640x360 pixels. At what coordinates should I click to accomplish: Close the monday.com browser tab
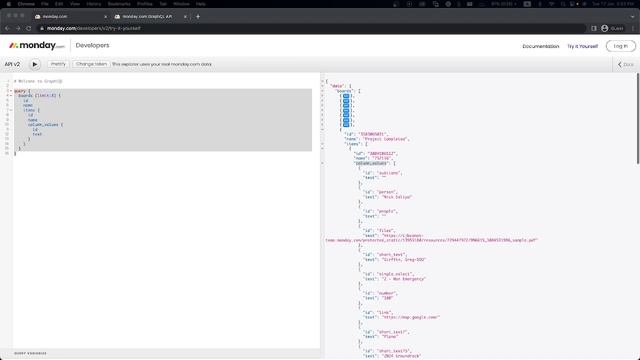(105, 17)
